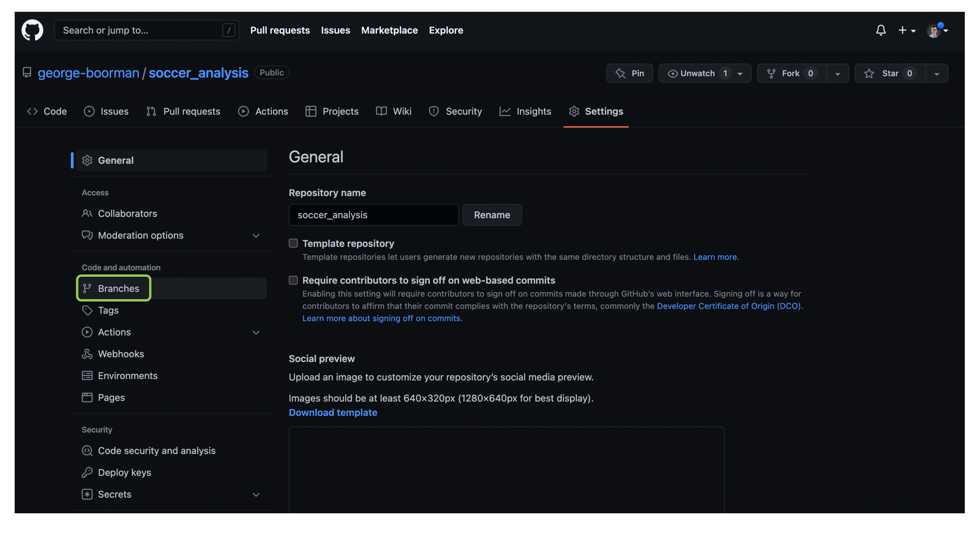Open the user avatar menu
This screenshot has width=980, height=536.
click(x=937, y=30)
